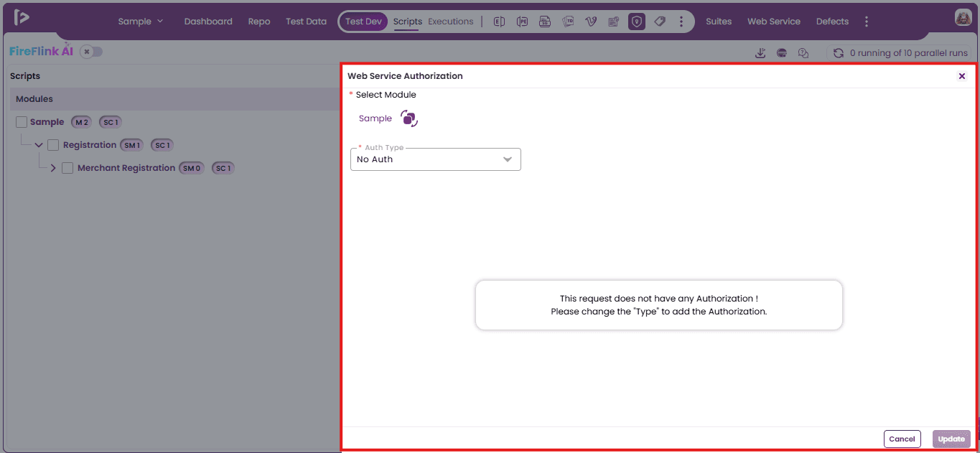Viewport: 980px width, 453px height.
Task: Open the configuration icon beside Variables
Action: (x=613, y=22)
